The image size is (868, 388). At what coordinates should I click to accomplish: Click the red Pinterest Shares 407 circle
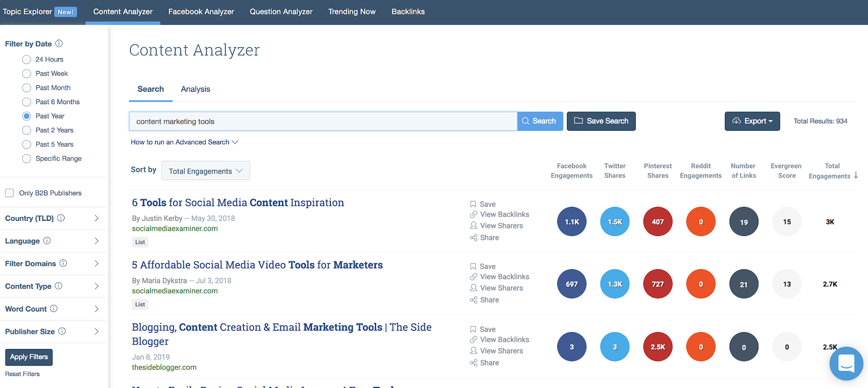658,222
